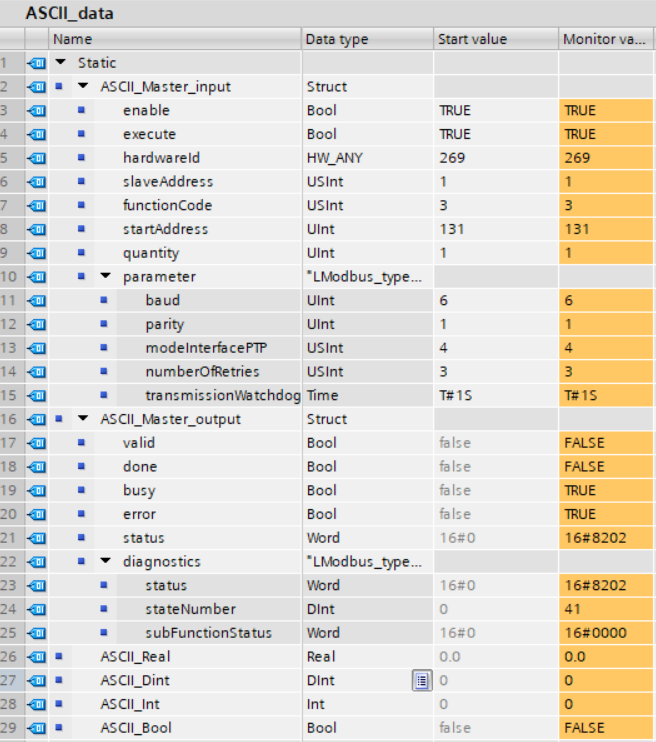Click the row icon for ASCII_Master_output row
The image size is (656, 742).
(x=37, y=419)
